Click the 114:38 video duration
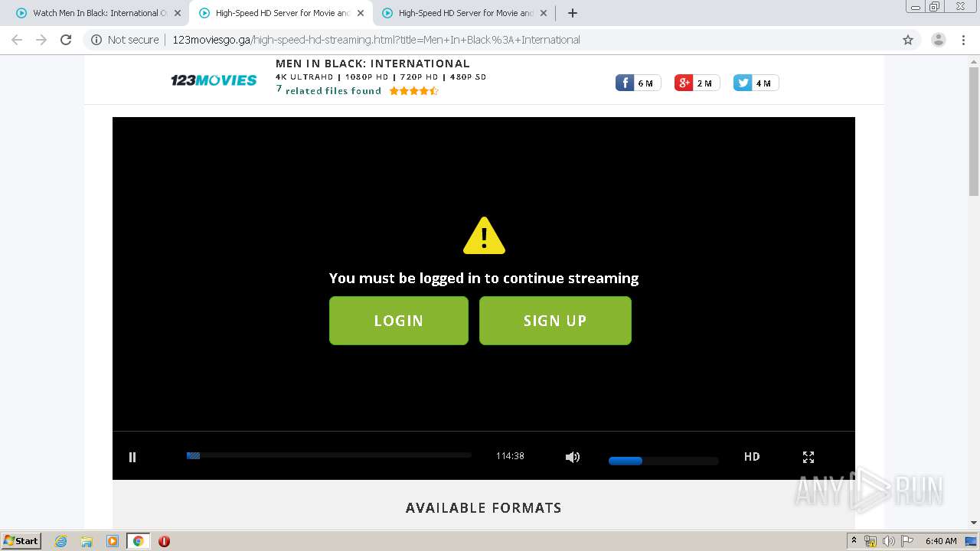Viewport: 980px width, 551px height. point(510,456)
